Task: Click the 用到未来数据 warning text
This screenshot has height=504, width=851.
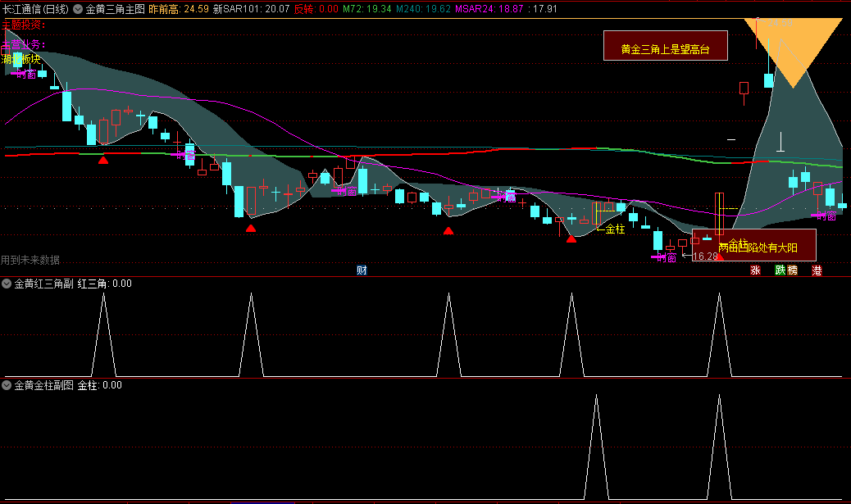Action: click(x=30, y=260)
